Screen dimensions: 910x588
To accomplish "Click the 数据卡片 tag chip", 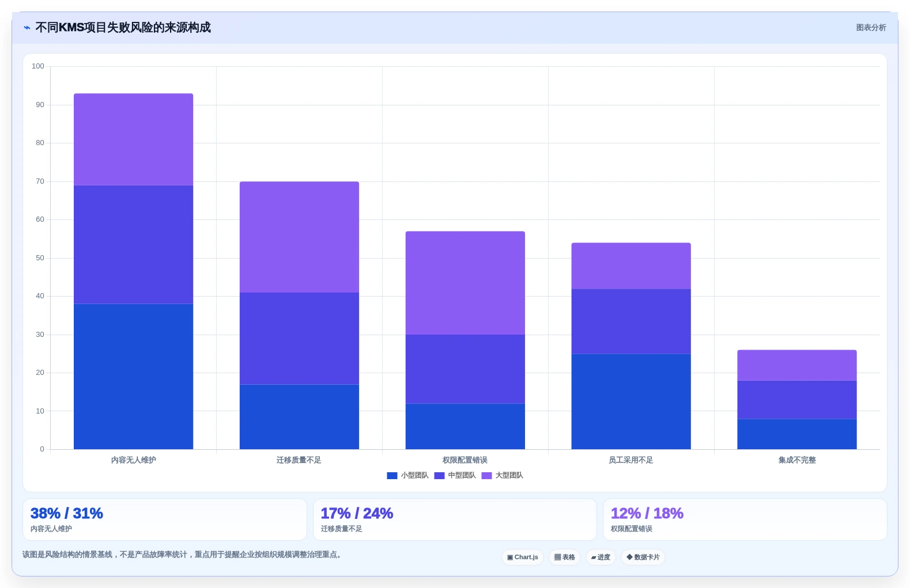I will pos(643,557).
